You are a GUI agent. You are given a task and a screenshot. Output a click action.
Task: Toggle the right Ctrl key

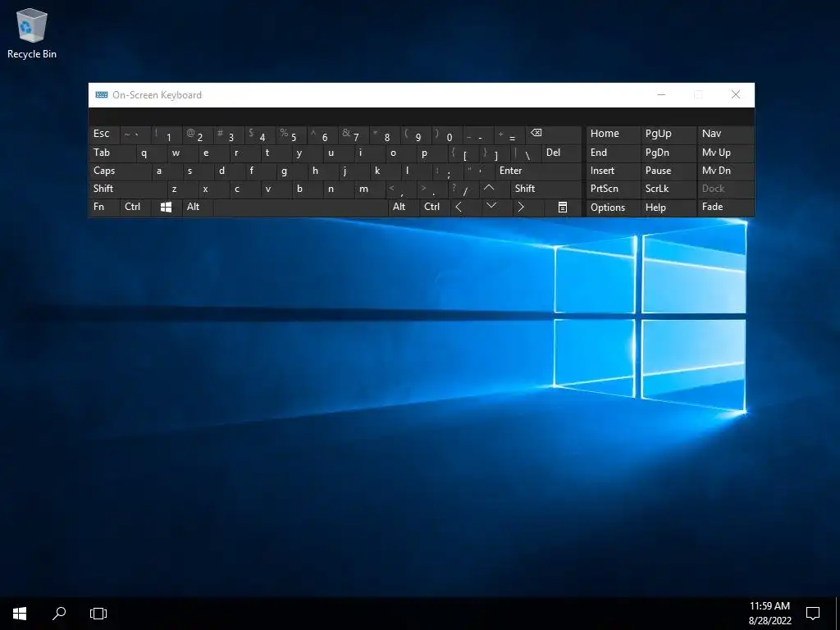pyautogui.click(x=435, y=207)
